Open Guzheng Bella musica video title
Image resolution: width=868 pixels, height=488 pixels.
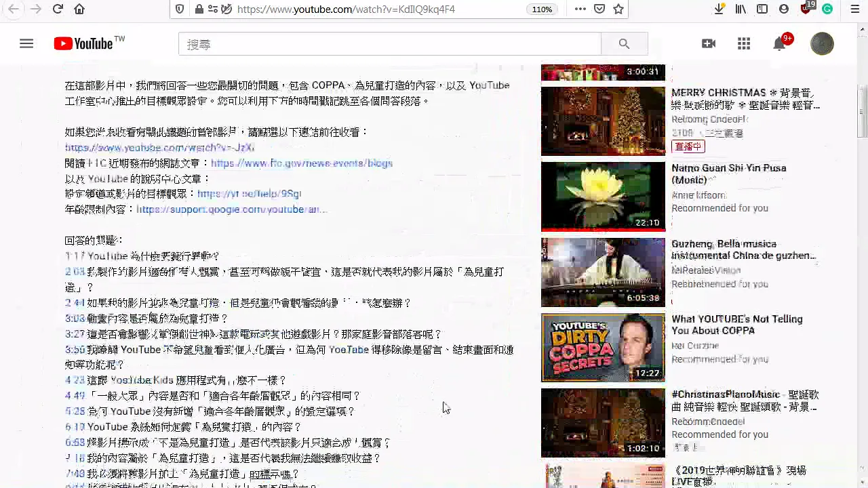pyautogui.click(x=744, y=250)
